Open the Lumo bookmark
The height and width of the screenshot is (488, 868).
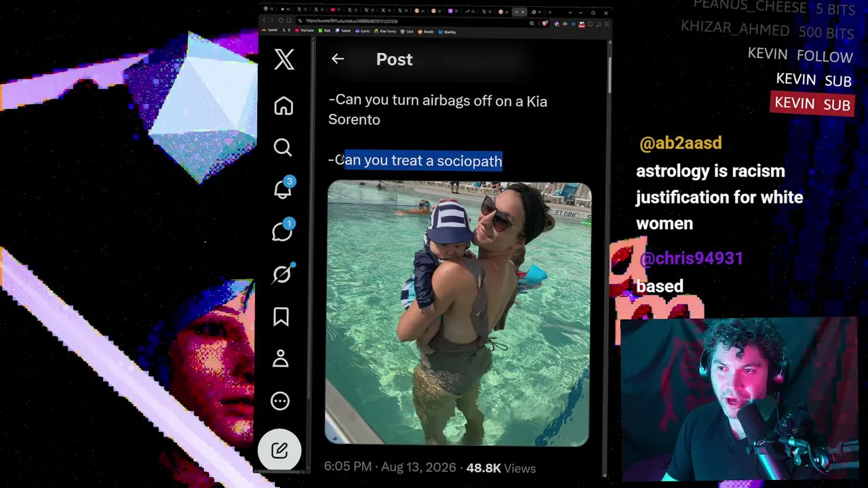[363, 31]
